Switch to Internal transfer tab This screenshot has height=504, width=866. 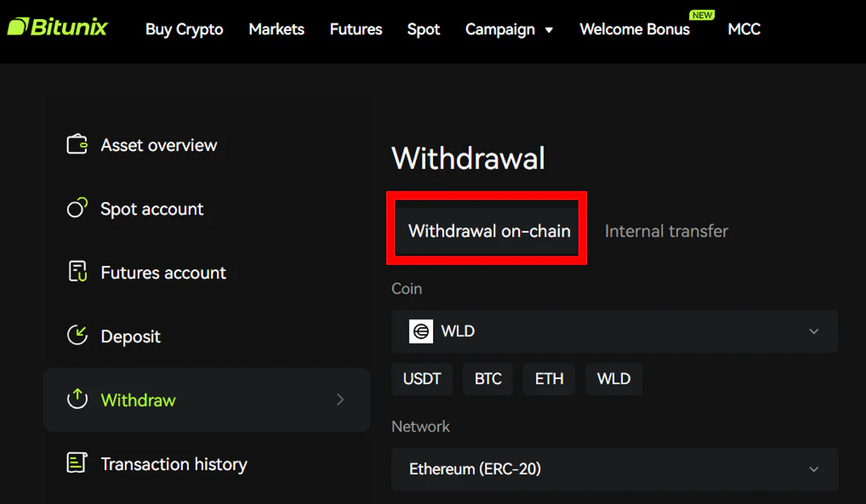click(x=666, y=231)
